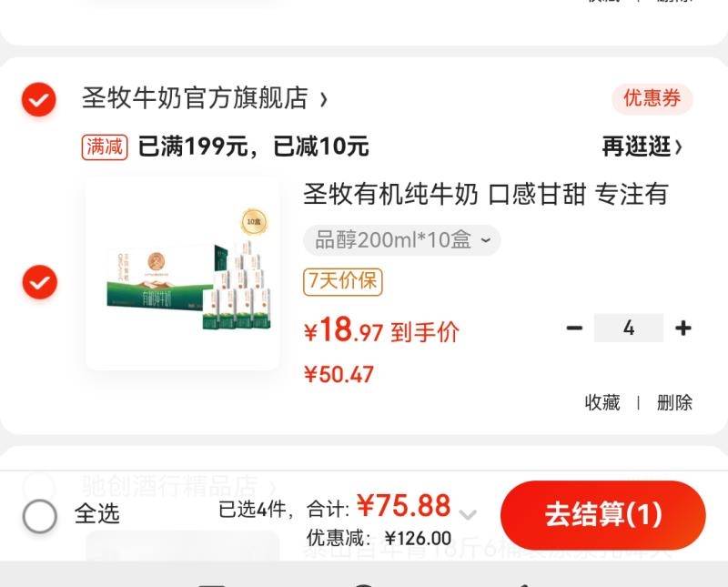Tick the 全选 select-all radio button
Image resolution: width=728 pixels, height=587 pixels.
(x=40, y=516)
